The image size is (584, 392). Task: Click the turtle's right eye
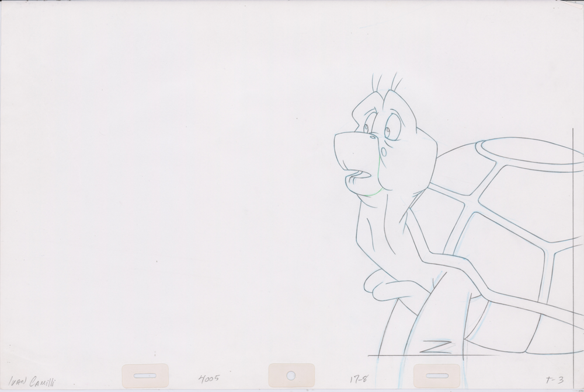point(388,132)
